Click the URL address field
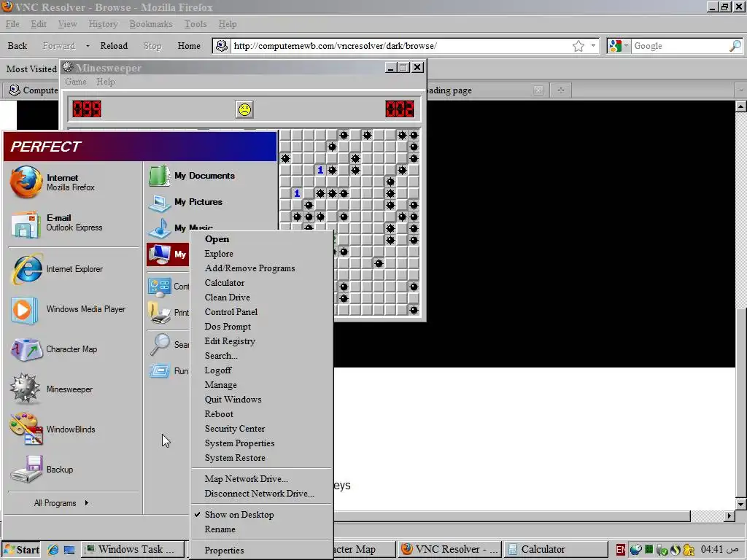 pyautogui.click(x=400, y=46)
